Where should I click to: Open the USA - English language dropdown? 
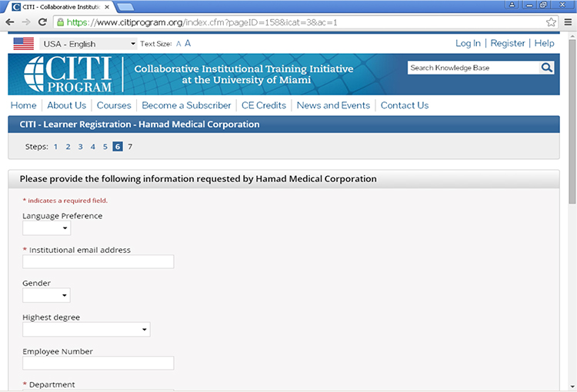tap(88, 44)
